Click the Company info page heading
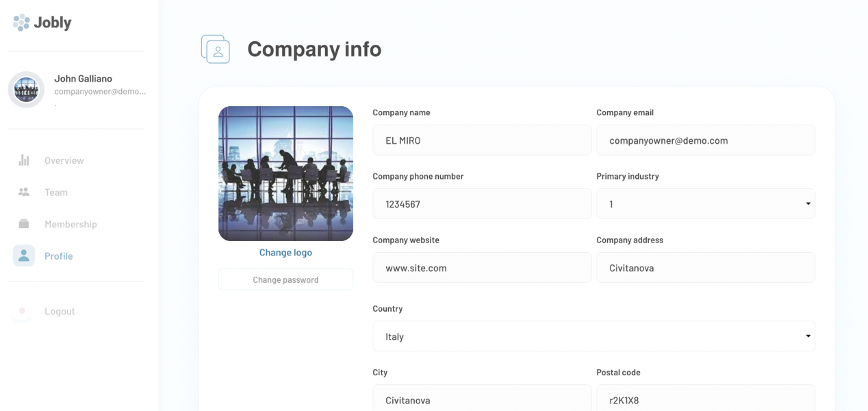 coord(314,49)
